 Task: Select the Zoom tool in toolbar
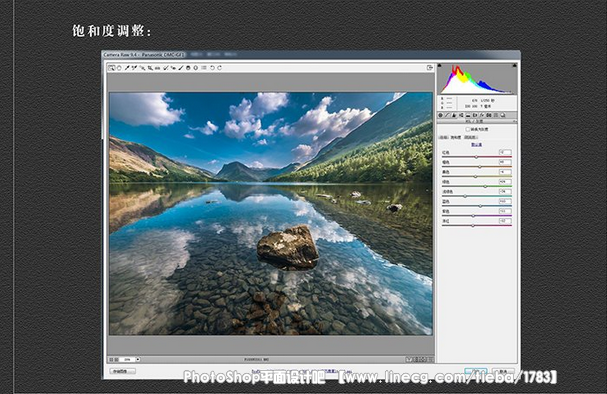tap(111, 68)
